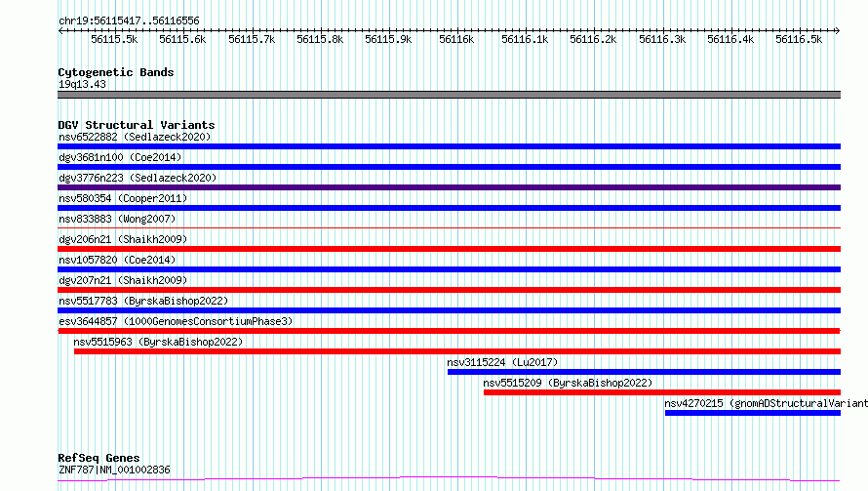
Task: Click the 56116.2k ruler tick label
Action: pos(593,39)
